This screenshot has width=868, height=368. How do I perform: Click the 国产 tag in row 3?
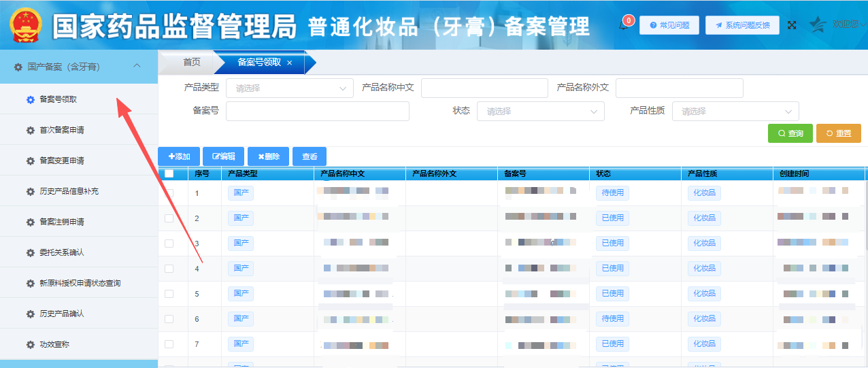tap(241, 243)
